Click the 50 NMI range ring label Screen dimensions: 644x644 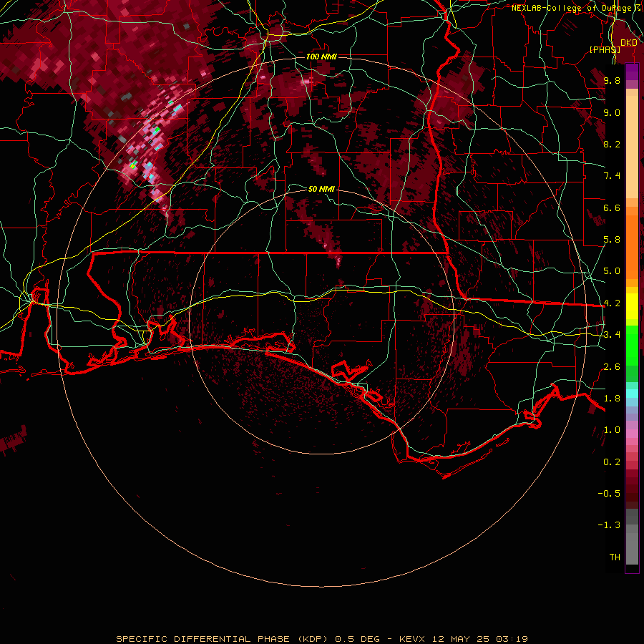(321, 189)
